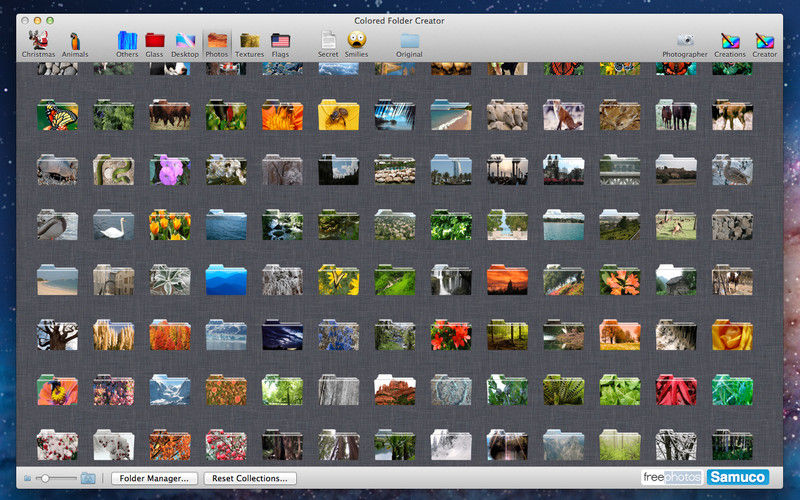The image size is (800, 500).
Task: Open the Secret collection
Action: coord(328,44)
